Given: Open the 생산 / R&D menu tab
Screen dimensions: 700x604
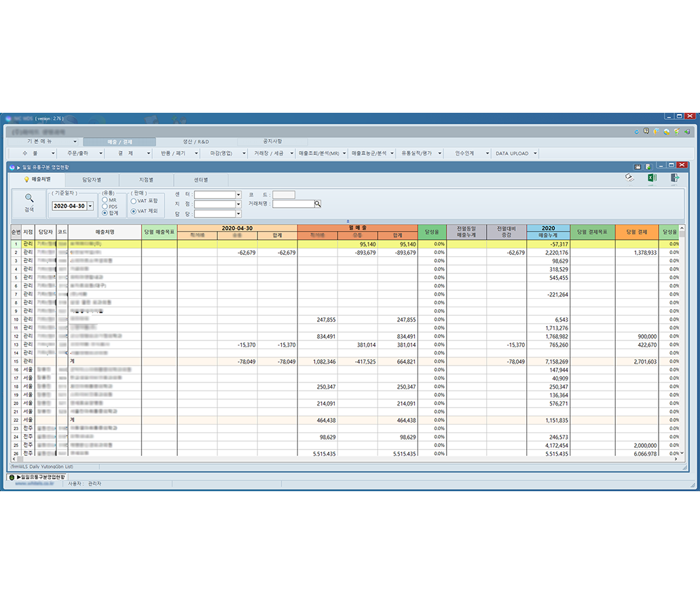Looking at the screenshot, I should tap(196, 141).
